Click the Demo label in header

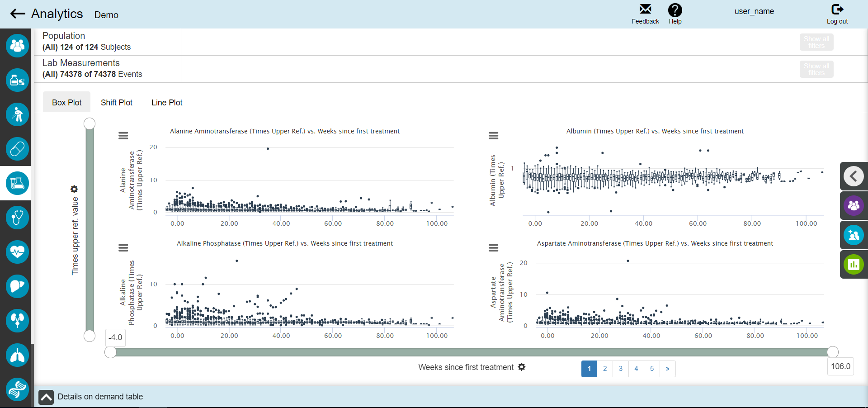(x=106, y=15)
